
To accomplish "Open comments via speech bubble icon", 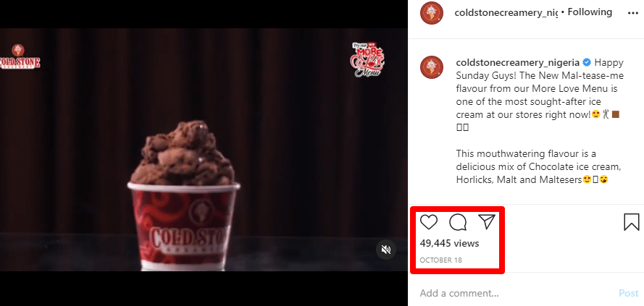I will click(x=458, y=222).
